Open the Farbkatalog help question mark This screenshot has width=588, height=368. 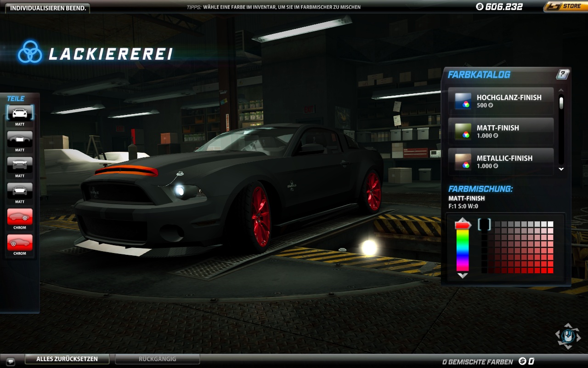pyautogui.click(x=562, y=75)
